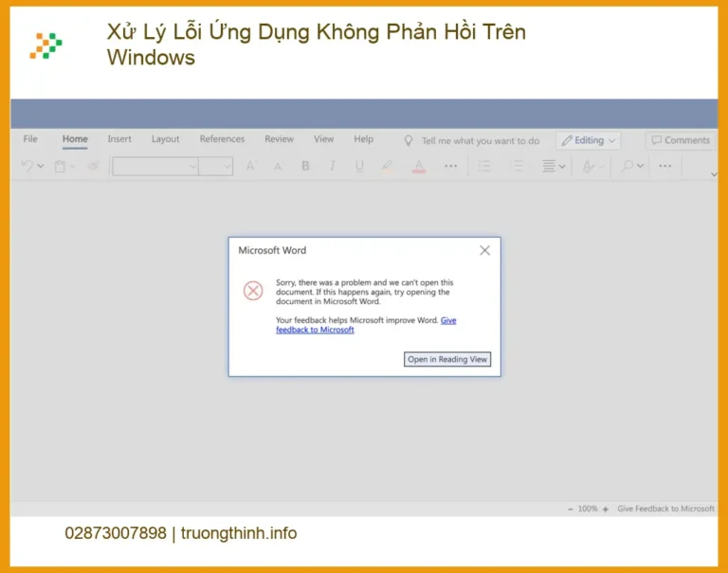Open the References tab
This screenshot has height=573, width=728.
tap(222, 138)
